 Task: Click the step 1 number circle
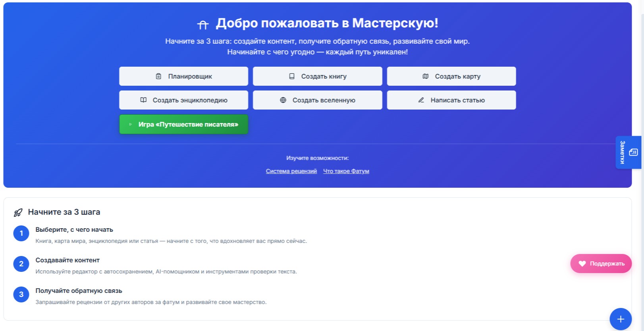(21, 233)
